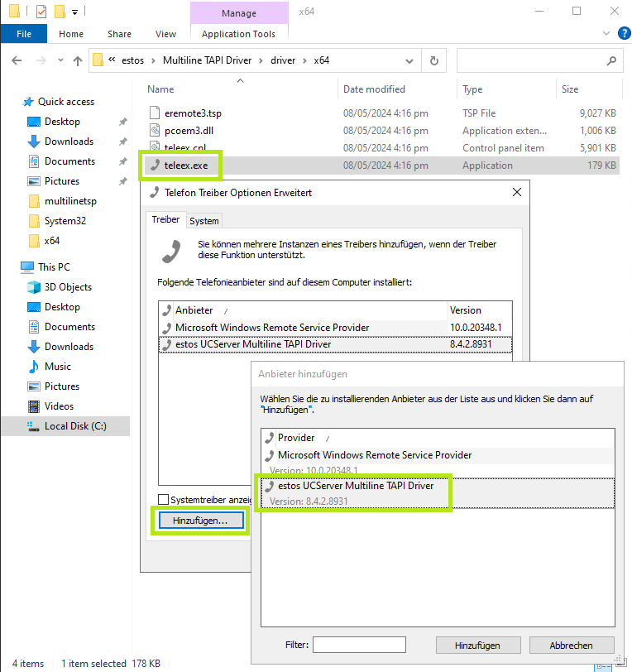Open the blue File menu

tap(24, 34)
